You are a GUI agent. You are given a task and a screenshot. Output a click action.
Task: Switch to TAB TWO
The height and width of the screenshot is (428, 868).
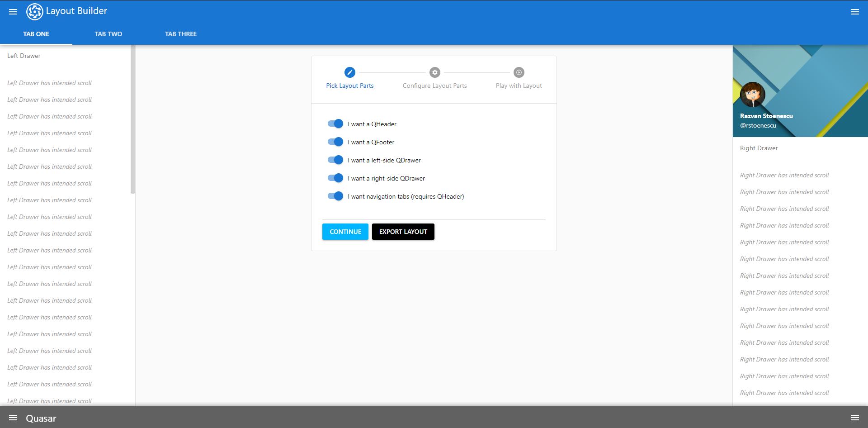108,33
